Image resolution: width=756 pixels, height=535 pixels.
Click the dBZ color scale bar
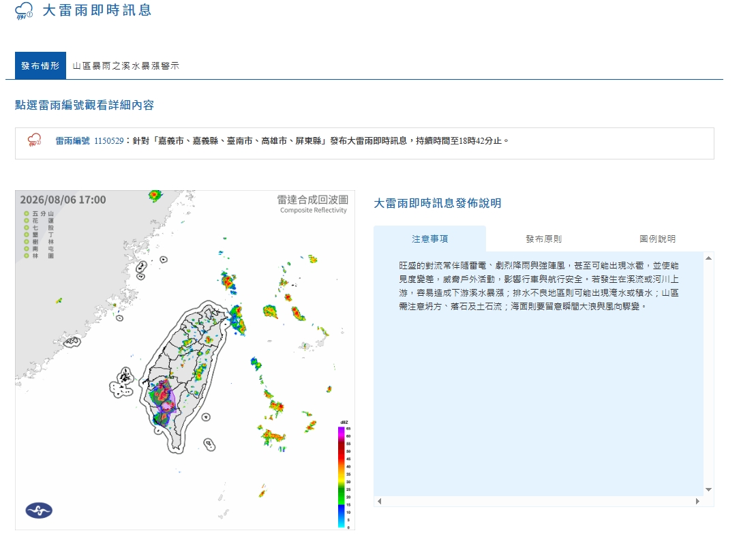341,476
